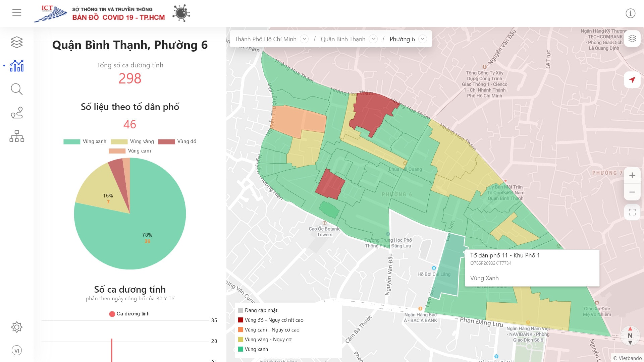644x362 pixels.
Task: Open the hamburger menu
Action: [x=17, y=13]
